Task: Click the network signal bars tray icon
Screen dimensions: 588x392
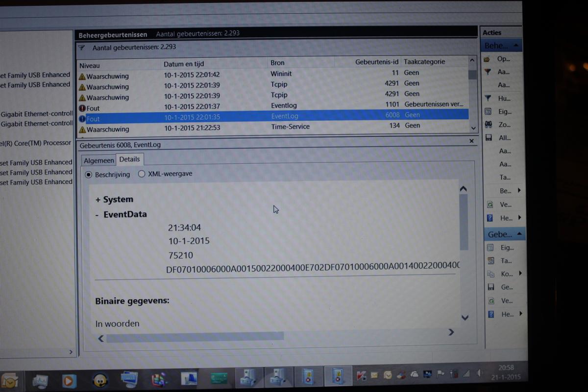Action: click(x=466, y=373)
